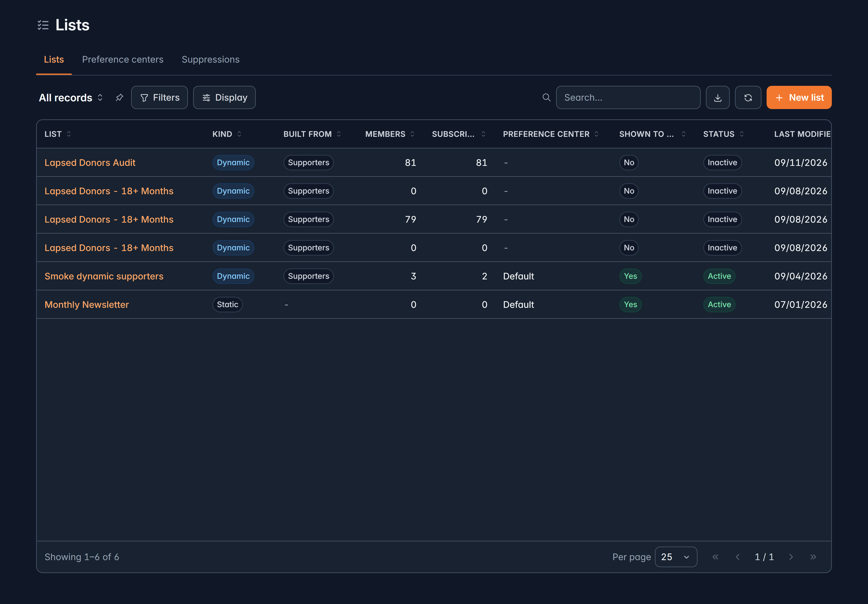Open the Lapsed Donors Audit list
The image size is (868, 604).
coord(90,162)
